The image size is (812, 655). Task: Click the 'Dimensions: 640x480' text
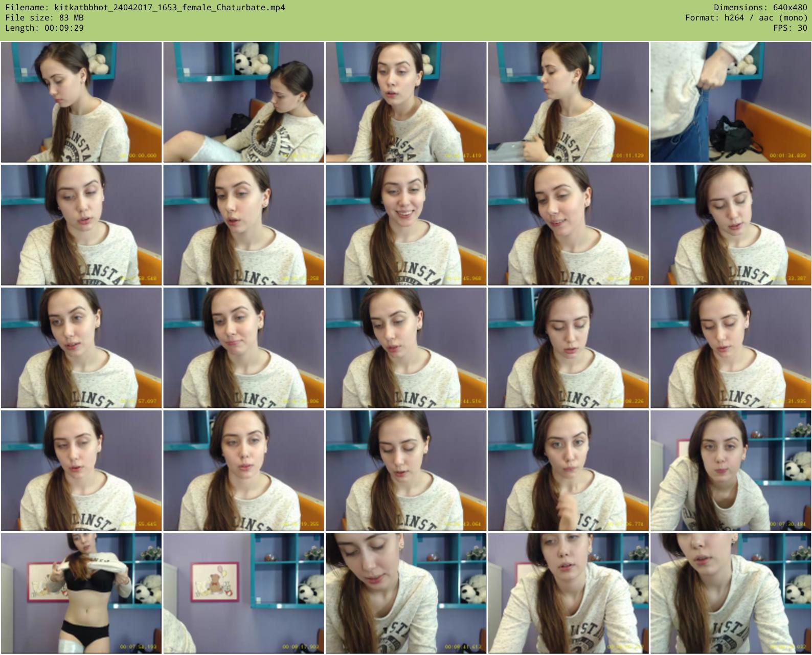click(x=760, y=7)
